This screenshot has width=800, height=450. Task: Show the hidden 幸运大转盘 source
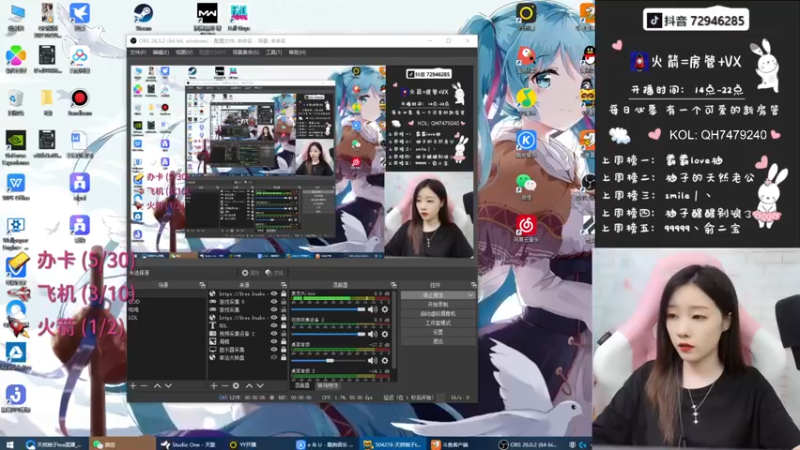(x=274, y=358)
